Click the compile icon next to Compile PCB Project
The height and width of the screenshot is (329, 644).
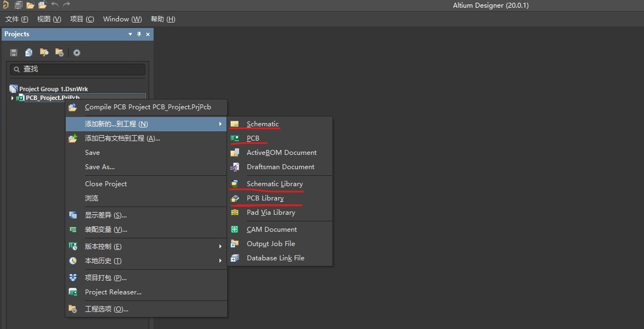(73, 107)
